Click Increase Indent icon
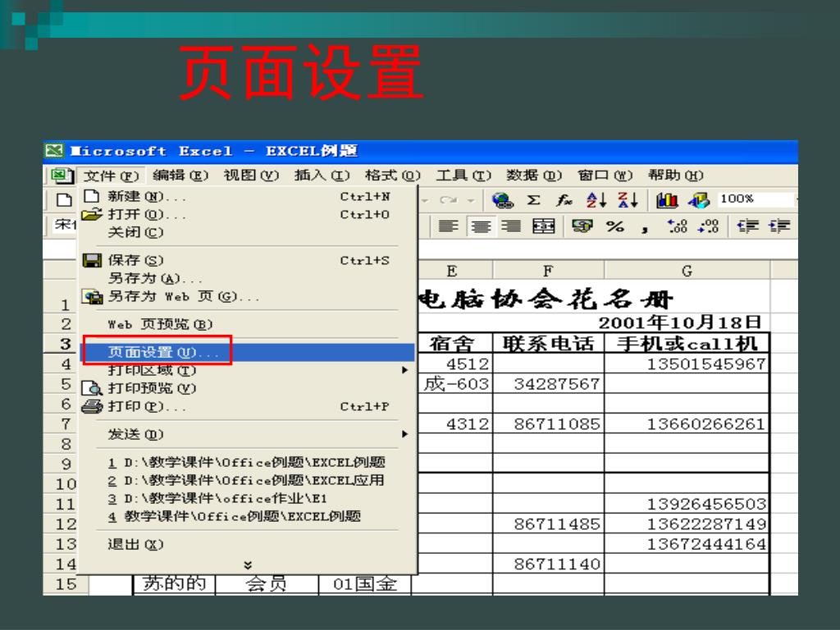 pos(779,226)
